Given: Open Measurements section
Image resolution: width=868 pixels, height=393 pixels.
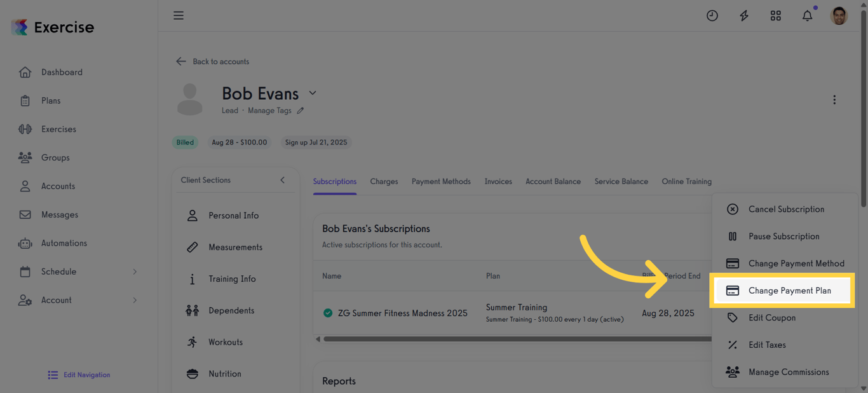Looking at the screenshot, I should click(x=235, y=247).
